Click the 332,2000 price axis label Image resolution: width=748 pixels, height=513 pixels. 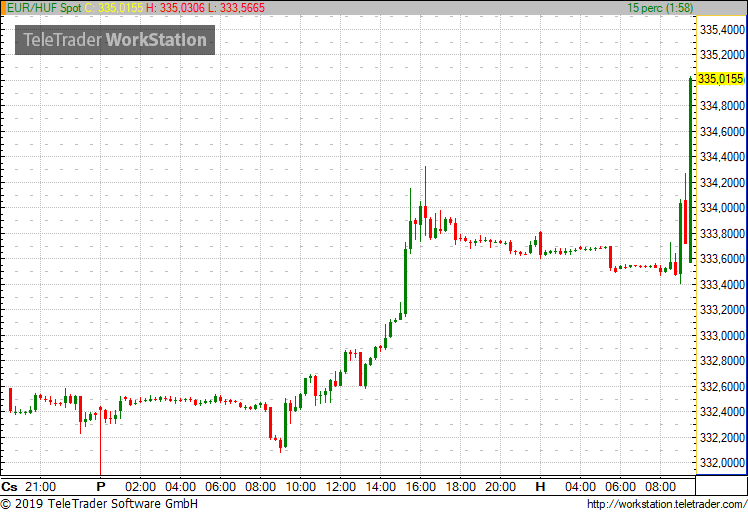[x=722, y=437]
